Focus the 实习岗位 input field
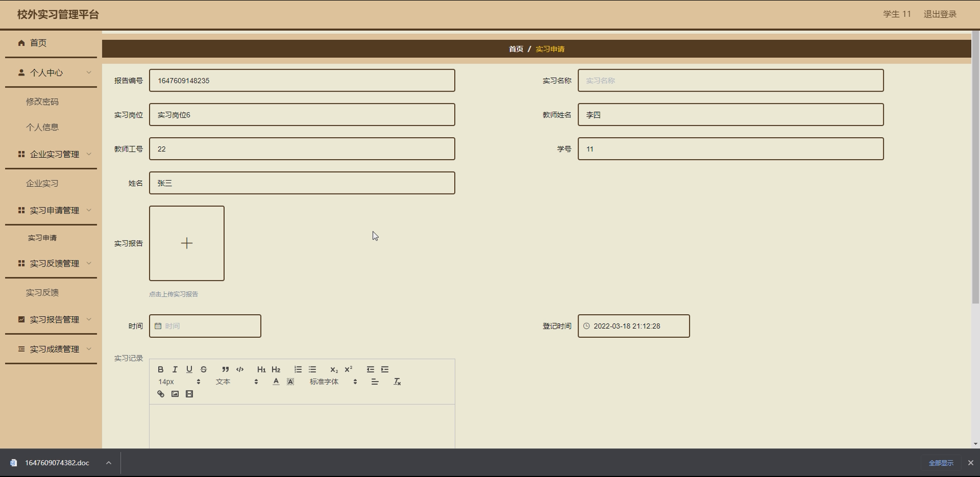Viewport: 980px width, 477px height. point(302,115)
